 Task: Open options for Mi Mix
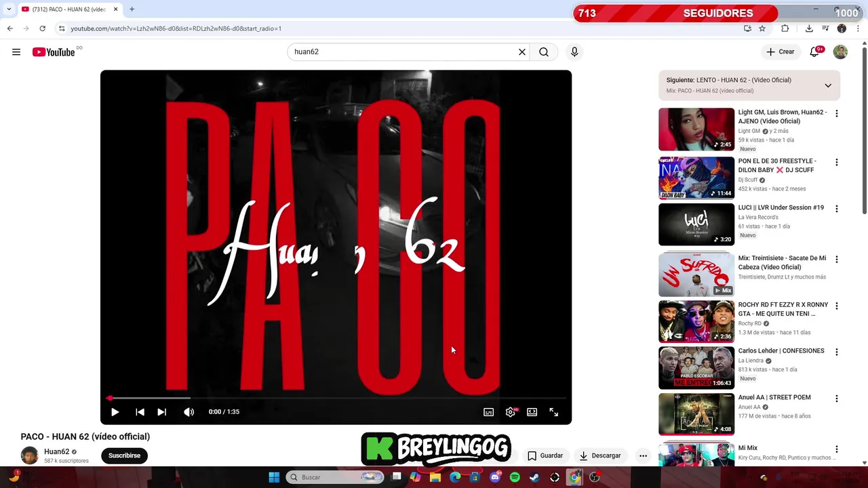(836, 449)
